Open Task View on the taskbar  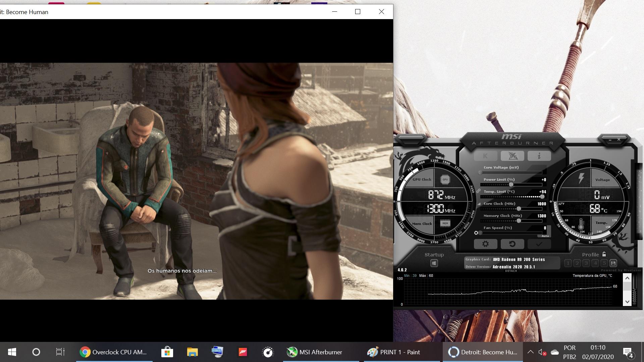point(60,352)
